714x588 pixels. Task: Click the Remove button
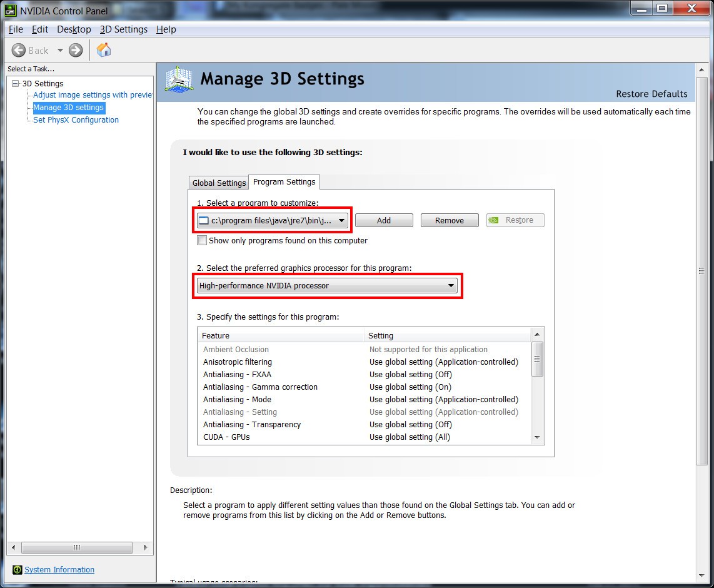(449, 220)
